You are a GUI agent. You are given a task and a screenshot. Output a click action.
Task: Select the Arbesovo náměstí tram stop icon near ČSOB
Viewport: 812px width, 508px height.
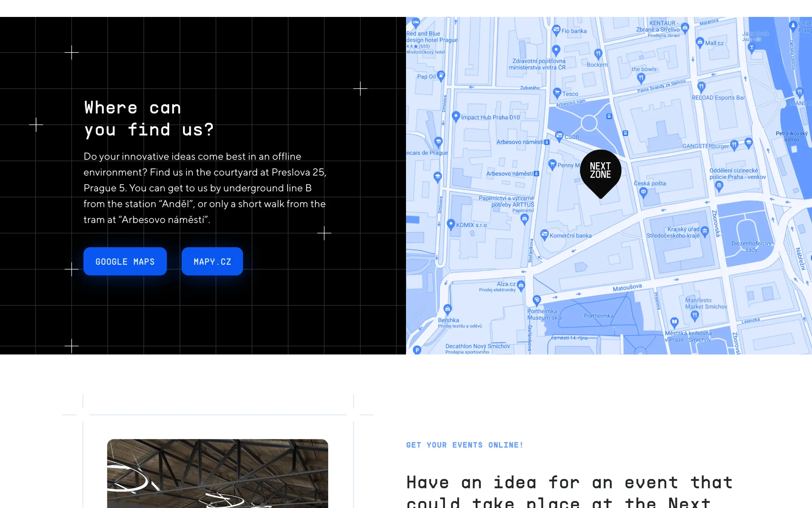point(547,142)
